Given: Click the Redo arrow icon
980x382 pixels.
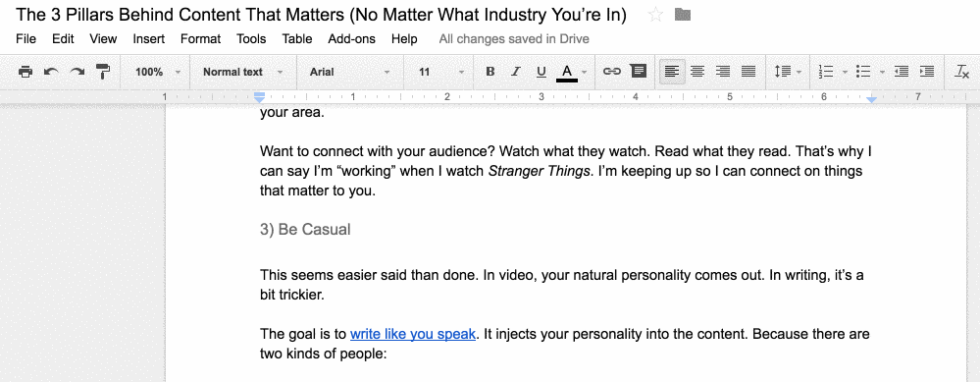Looking at the screenshot, I should 77,72.
